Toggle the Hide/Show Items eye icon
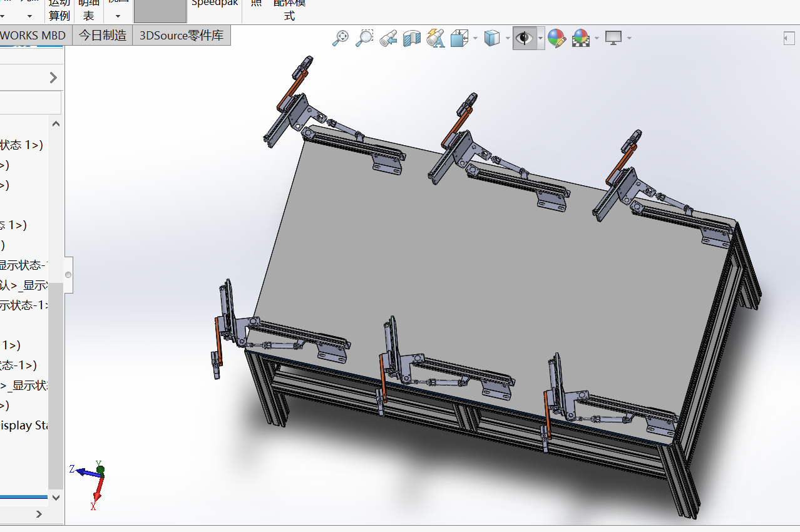Image resolution: width=800 pixels, height=532 pixels. (x=525, y=38)
